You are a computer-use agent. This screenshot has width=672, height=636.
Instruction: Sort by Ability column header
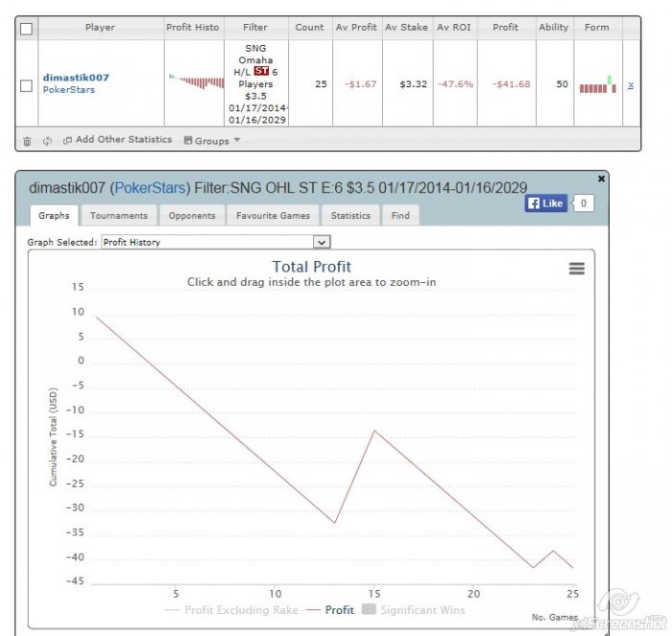click(554, 28)
